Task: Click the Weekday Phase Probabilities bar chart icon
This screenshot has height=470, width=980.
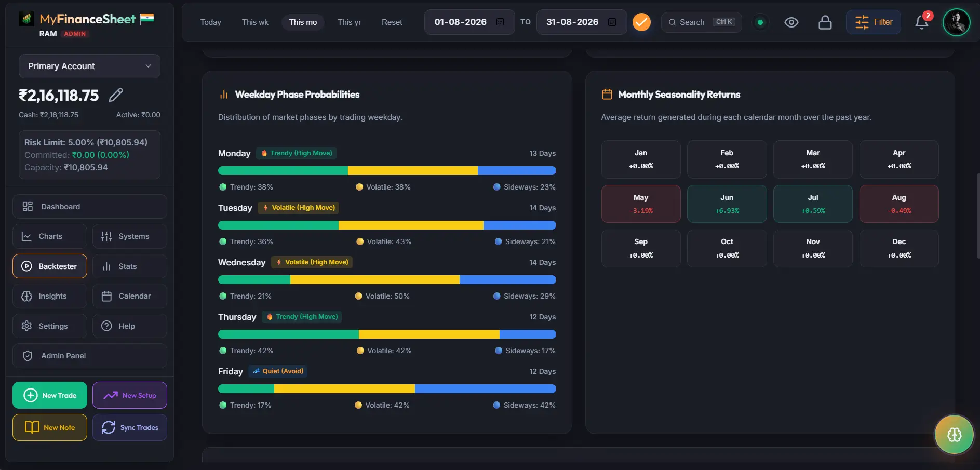Action: pos(224,95)
